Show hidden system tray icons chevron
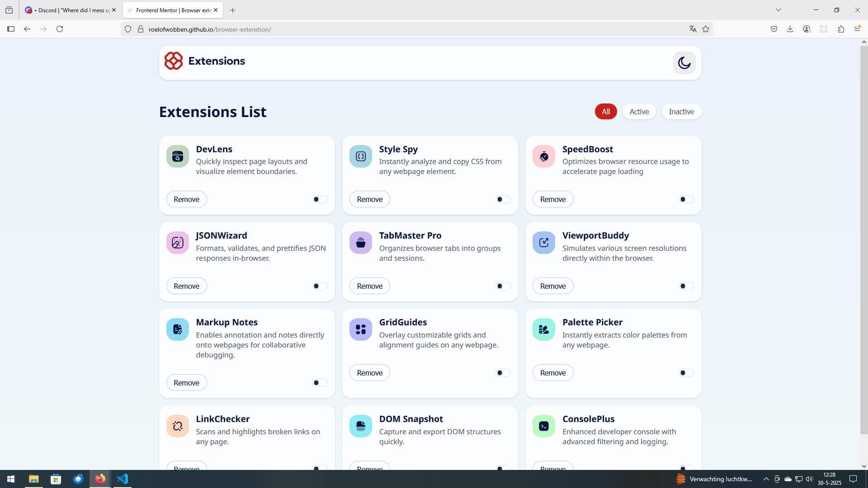This screenshot has height=488, width=868. coord(766,479)
